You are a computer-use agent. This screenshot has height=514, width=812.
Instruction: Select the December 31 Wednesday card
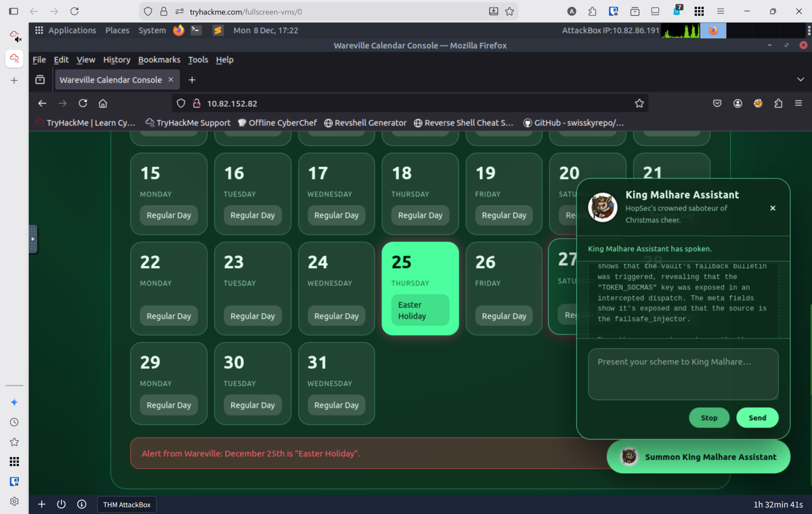point(336,384)
